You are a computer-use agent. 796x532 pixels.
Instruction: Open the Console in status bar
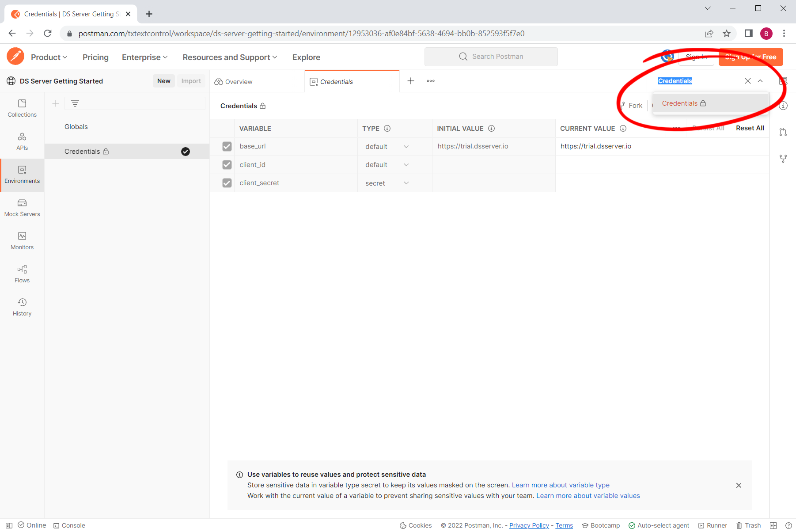69,525
